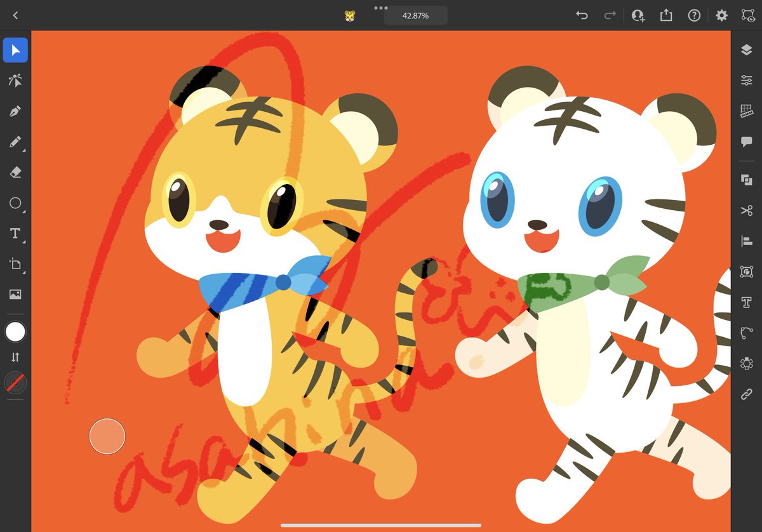Toggle the view mode eye icon
Viewport: 762px width, 532px height.
click(x=747, y=15)
